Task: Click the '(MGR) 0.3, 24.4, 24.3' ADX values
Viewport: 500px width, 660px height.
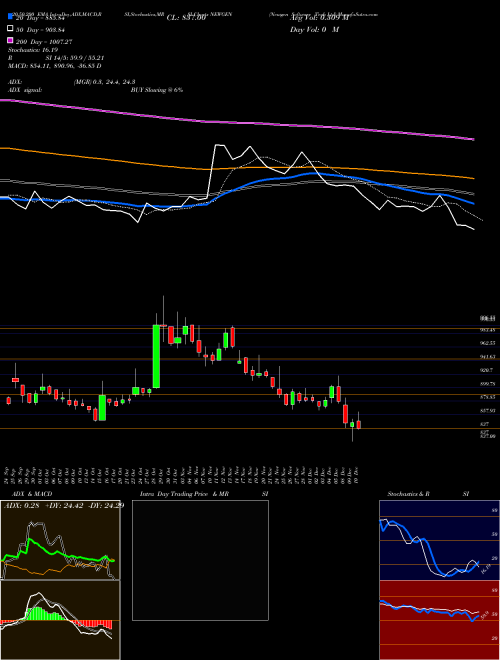Action: pos(104,82)
